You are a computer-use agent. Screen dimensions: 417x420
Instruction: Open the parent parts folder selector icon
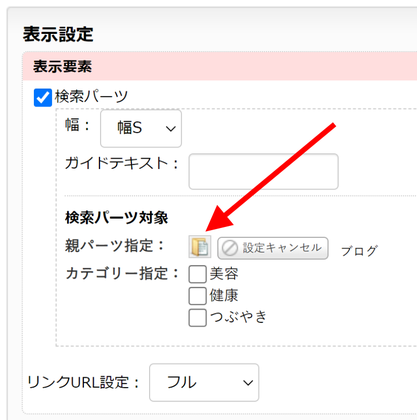200,247
